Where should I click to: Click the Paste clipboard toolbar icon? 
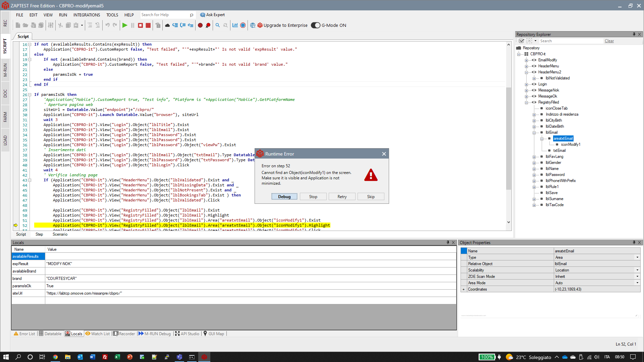coord(76,25)
